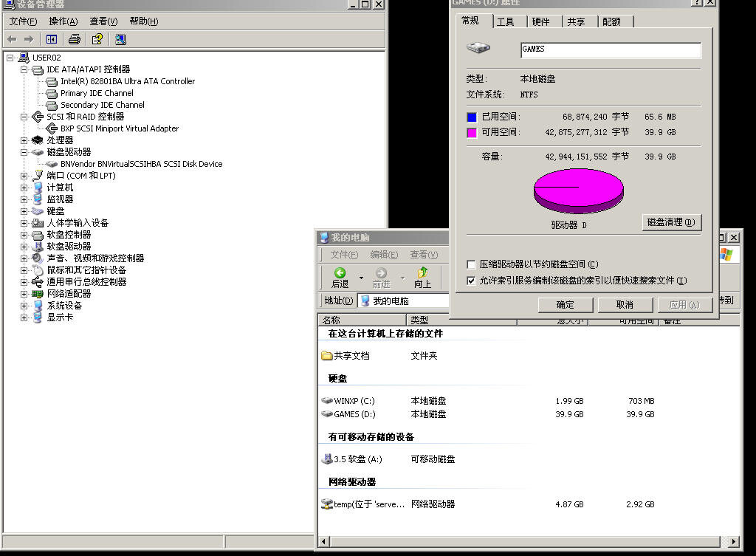Click the help properties toolbar icon
Viewport: 756px width, 556px height.
[x=97, y=39]
